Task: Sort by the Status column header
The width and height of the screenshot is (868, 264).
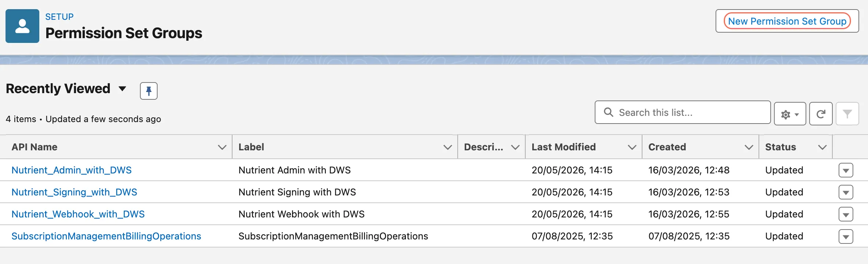Action: click(781, 147)
